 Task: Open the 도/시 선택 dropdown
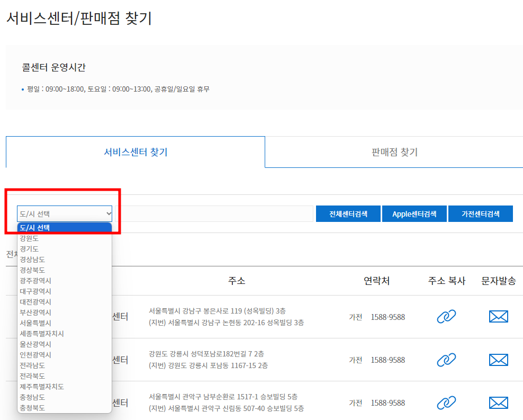pyautogui.click(x=64, y=213)
